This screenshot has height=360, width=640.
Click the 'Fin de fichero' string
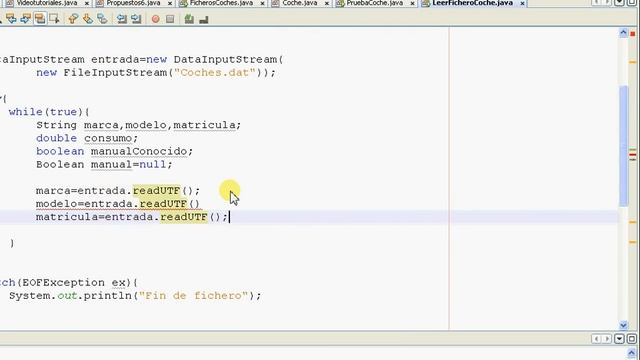click(x=193, y=296)
